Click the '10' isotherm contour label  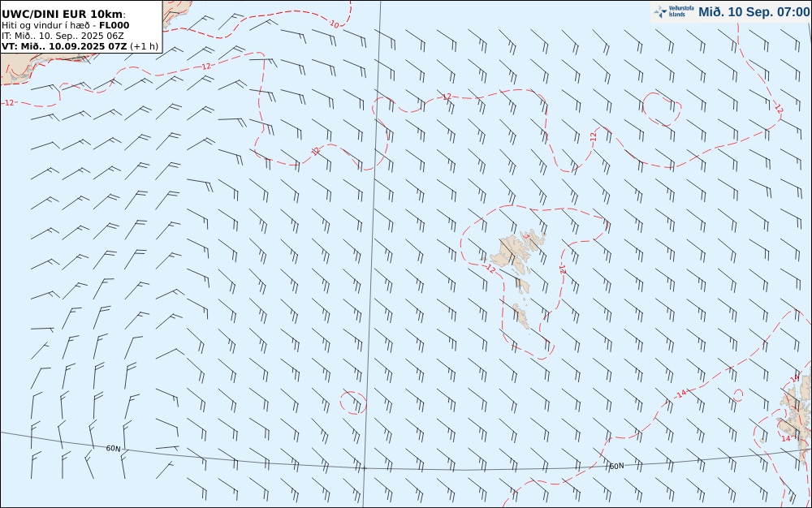[335, 24]
